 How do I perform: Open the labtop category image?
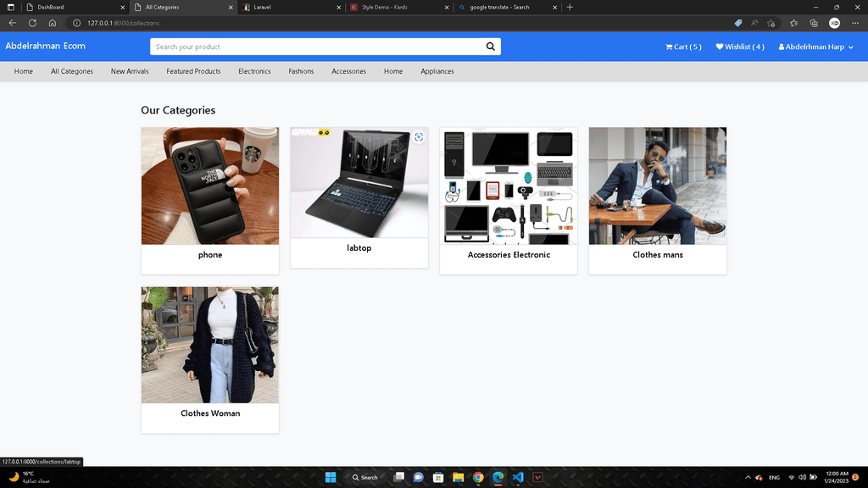(x=359, y=183)
